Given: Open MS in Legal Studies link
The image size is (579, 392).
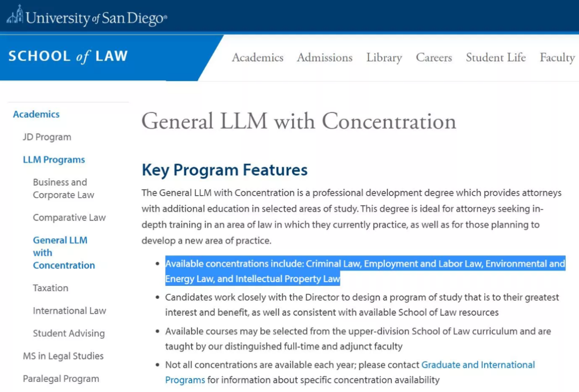Looking at the screenshot, I should click(x=63, y=356).
